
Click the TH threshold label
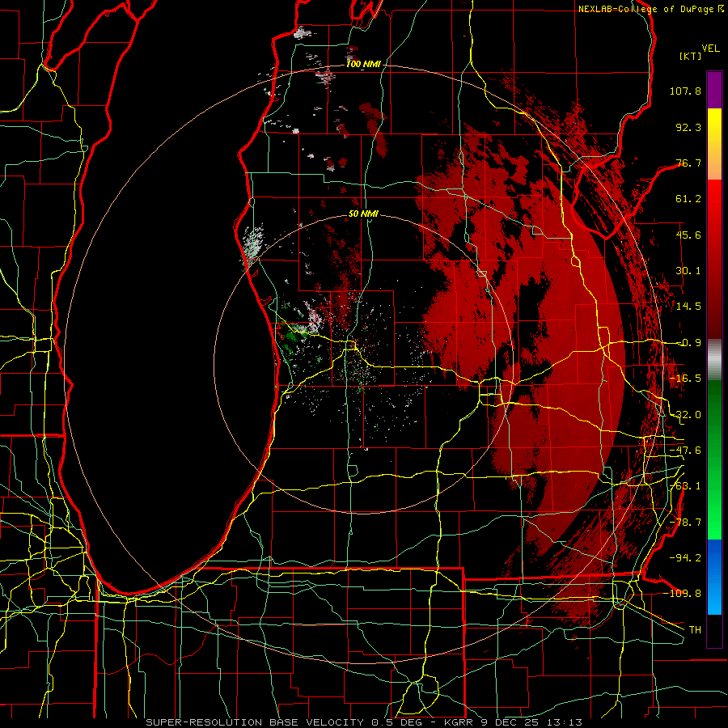(x=695, y=629)
